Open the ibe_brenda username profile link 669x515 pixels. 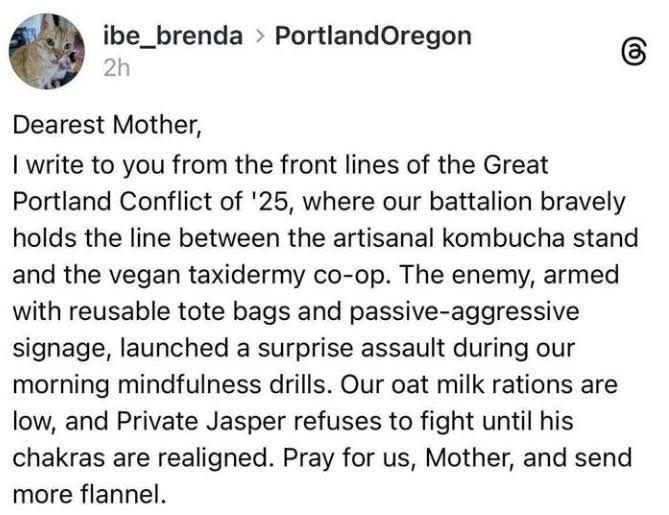tap(173, 37)
